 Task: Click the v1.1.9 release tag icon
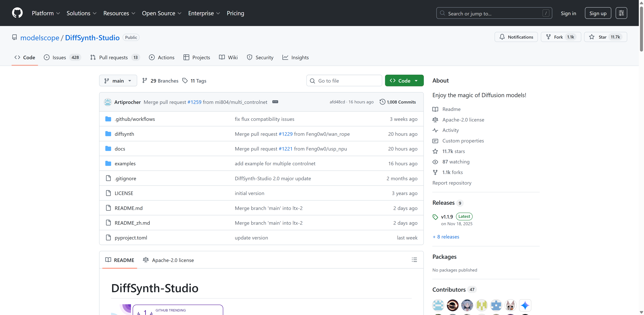click(435, 217)
